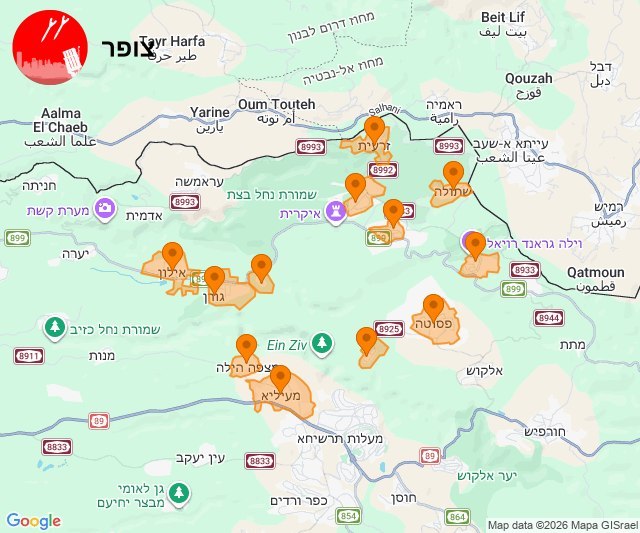Screen dimensions: 640x533
Task: Open the Google logo link
Action: coord(33,521)
